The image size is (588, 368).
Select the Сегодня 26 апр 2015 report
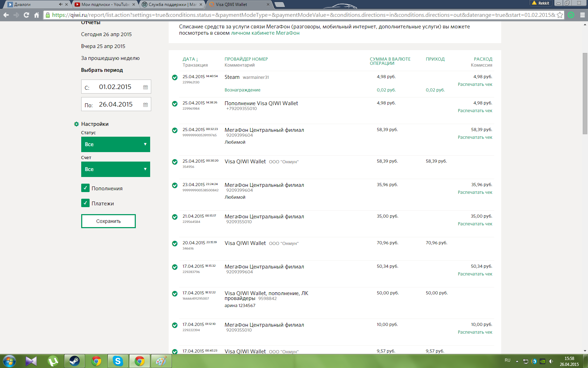(106, 34)
